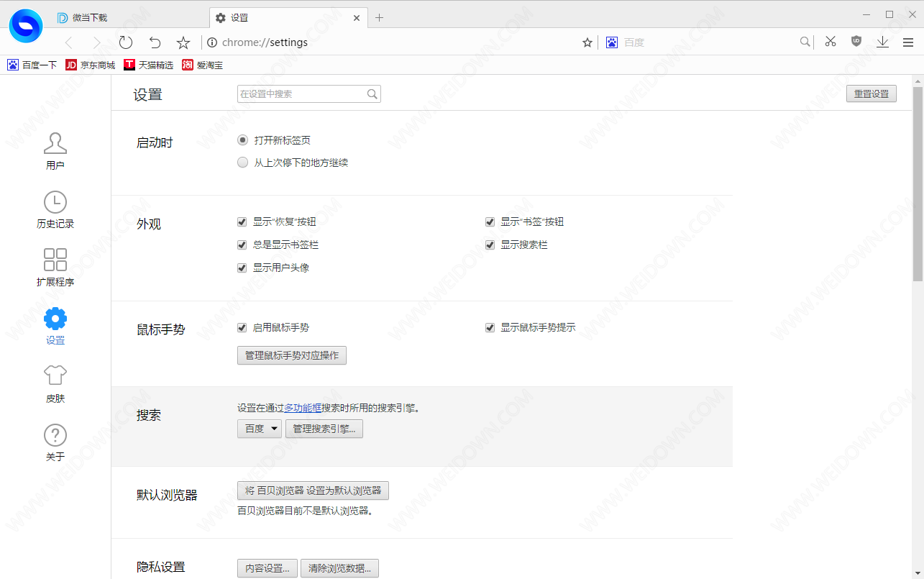
Task: Click the browser logo avatar
Action: click(x=26, y=25)
